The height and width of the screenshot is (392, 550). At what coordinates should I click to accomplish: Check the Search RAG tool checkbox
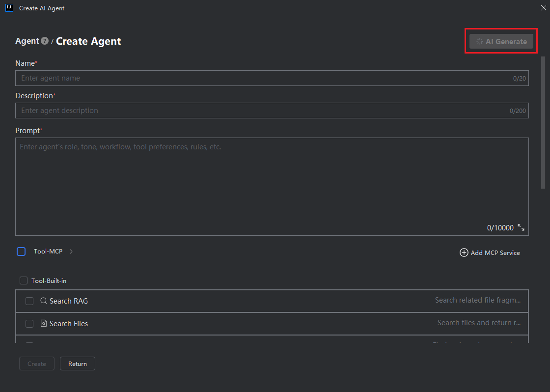29,301
